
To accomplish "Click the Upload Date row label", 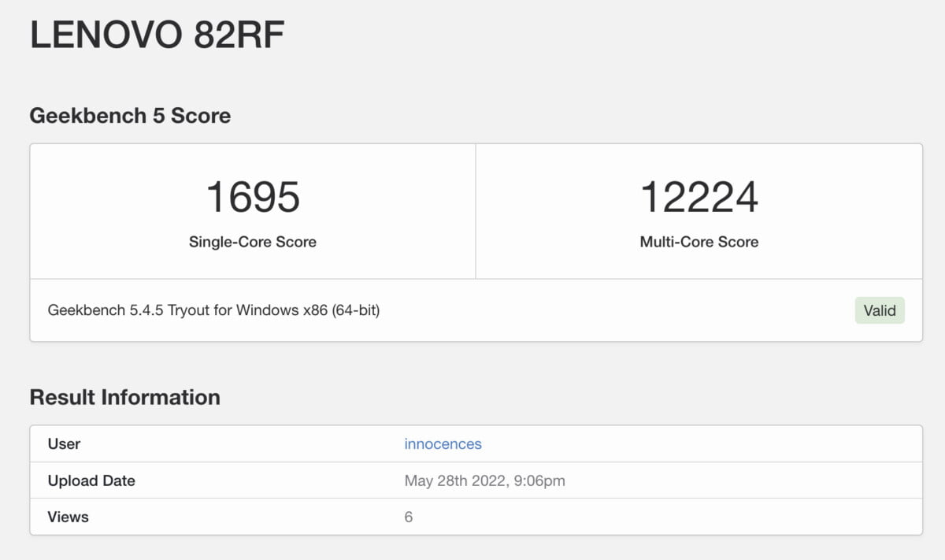I will point(91,480).
